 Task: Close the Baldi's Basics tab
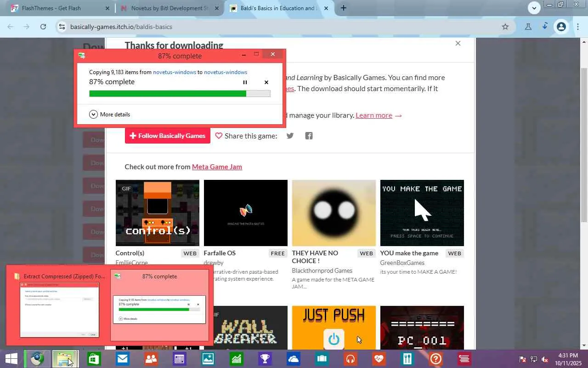coord(327,8)
